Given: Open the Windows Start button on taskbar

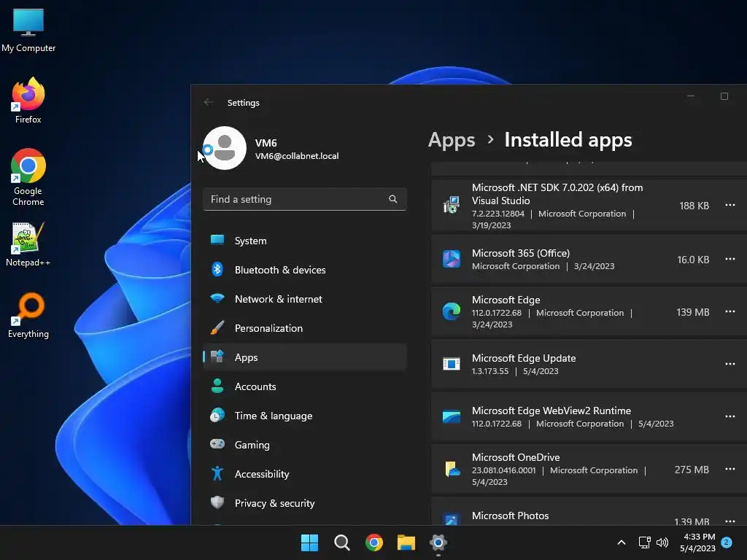Looking at the screenshot, I should (309, 542).
